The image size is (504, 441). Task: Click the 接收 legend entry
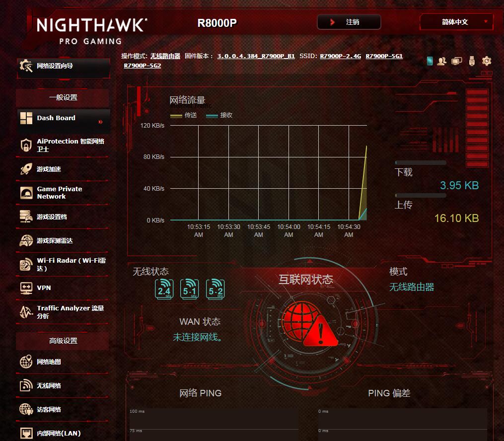coord(219,115)
